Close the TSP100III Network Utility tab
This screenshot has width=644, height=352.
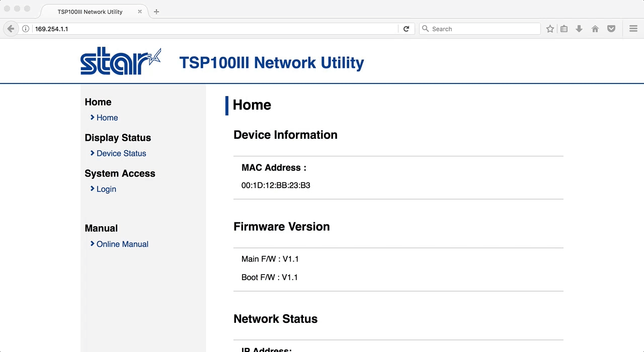pyautogui.click(x=140, y=12)
